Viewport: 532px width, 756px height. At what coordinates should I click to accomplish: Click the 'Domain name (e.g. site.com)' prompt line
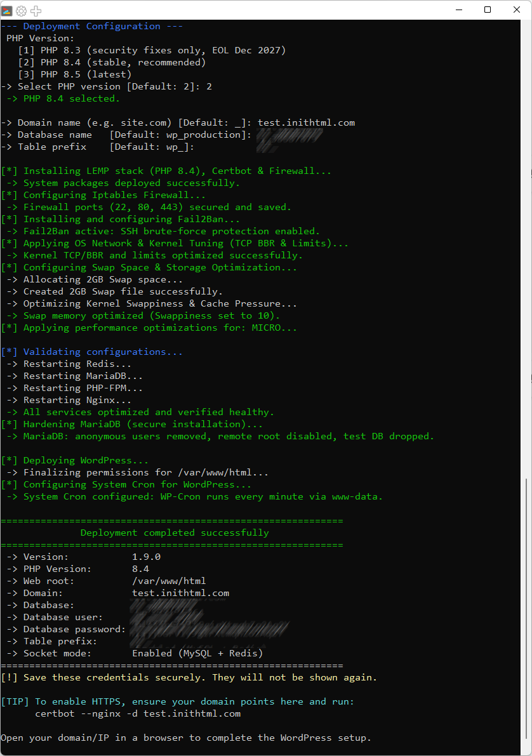click(178, 123)
